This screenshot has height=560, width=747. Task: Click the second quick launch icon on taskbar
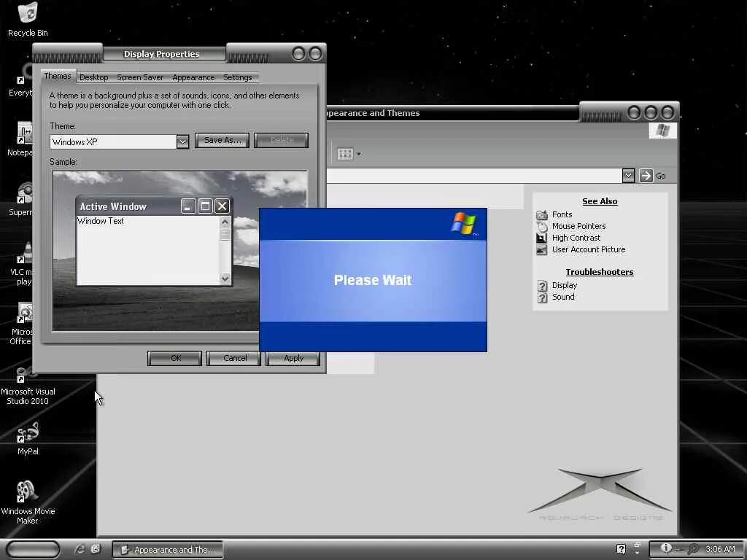pyautogui.click(x=96, y=549)
